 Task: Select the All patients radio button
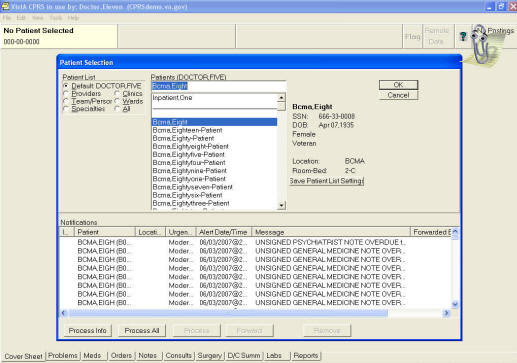(x=117, y=109)
